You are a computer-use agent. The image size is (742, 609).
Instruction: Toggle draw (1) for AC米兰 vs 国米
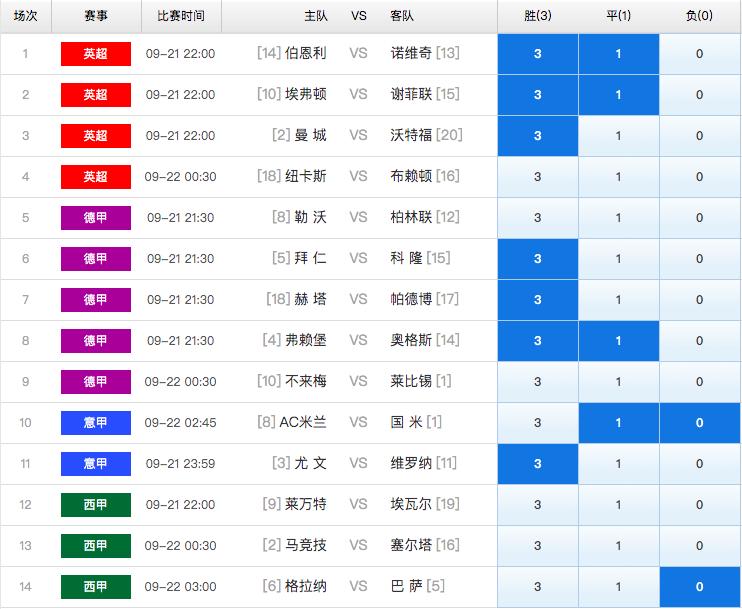[x=618, y=423]
